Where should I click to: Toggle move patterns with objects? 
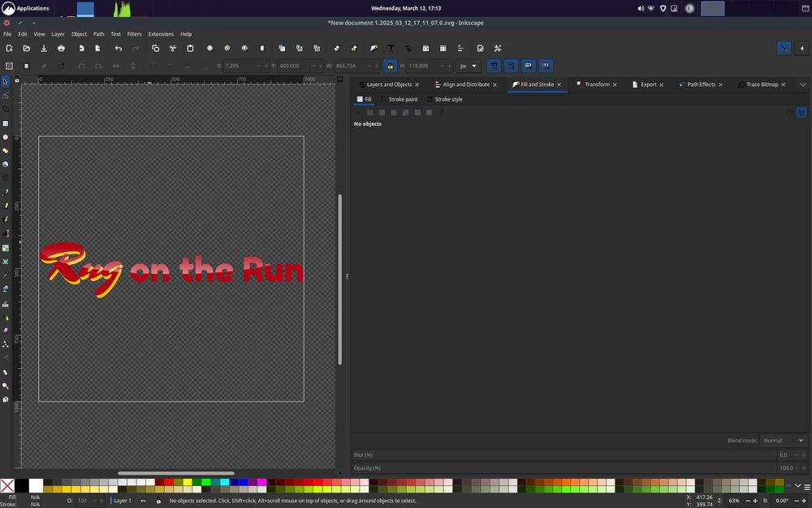tap(546, 66)
